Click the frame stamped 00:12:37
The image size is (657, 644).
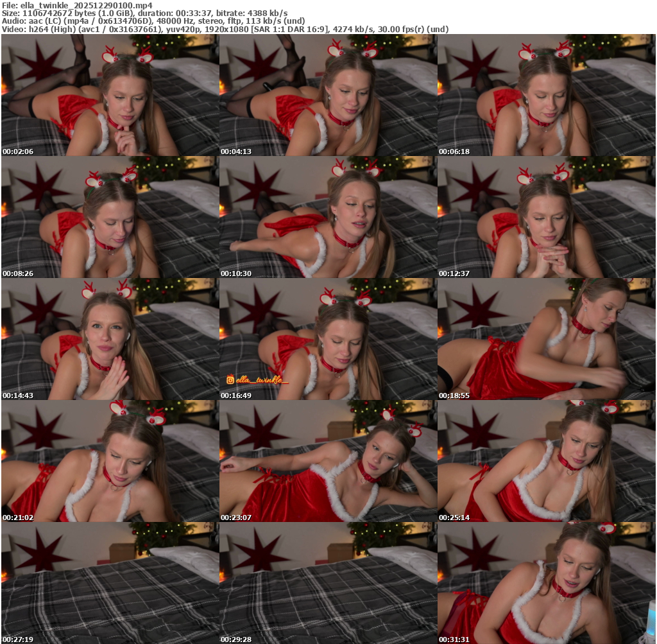(x=546, y=217)
